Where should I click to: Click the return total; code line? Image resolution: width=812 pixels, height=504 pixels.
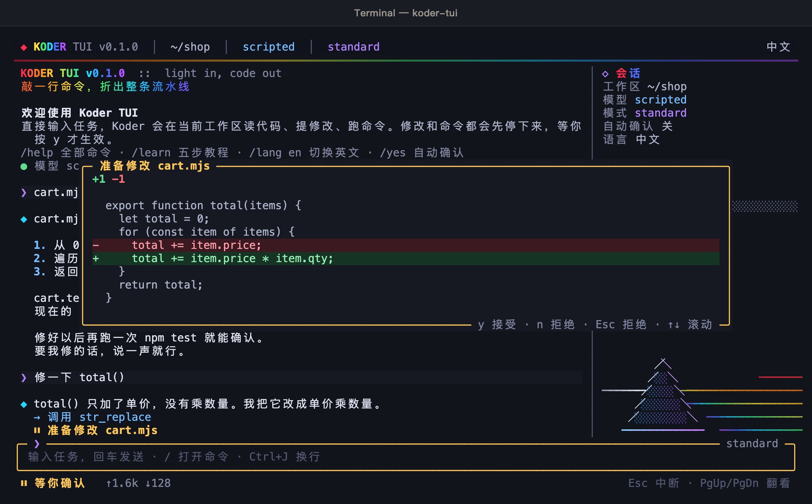pyautogui.click(x=161, y=285)
